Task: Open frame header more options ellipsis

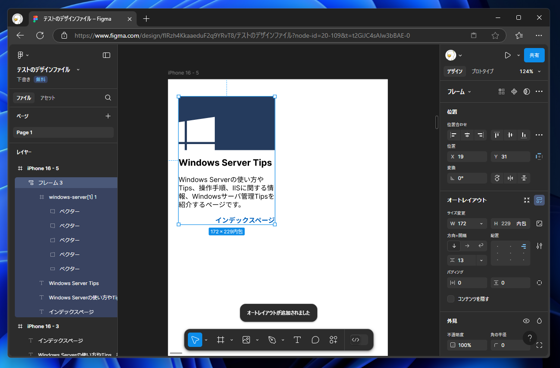Action: pos(539,92)
